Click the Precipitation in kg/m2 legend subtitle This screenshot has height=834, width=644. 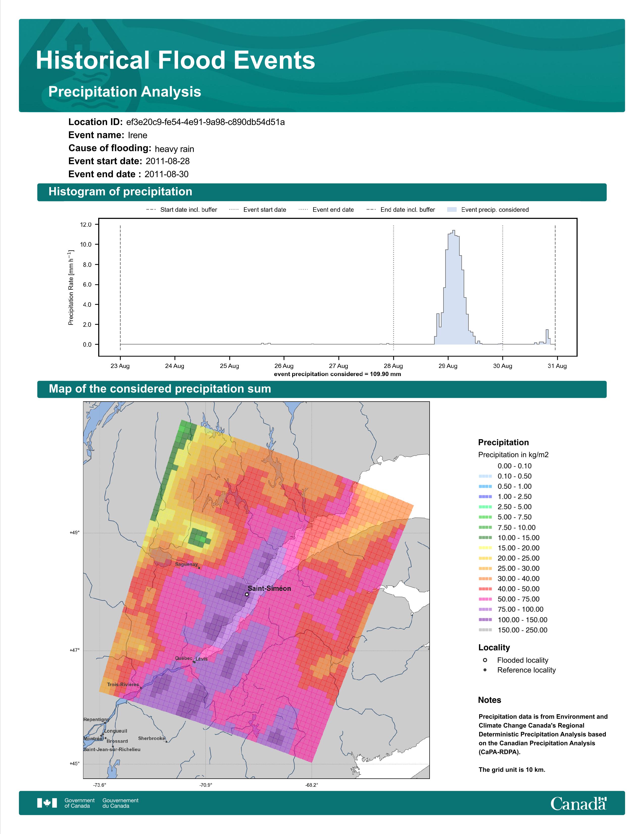coord(513,455)
